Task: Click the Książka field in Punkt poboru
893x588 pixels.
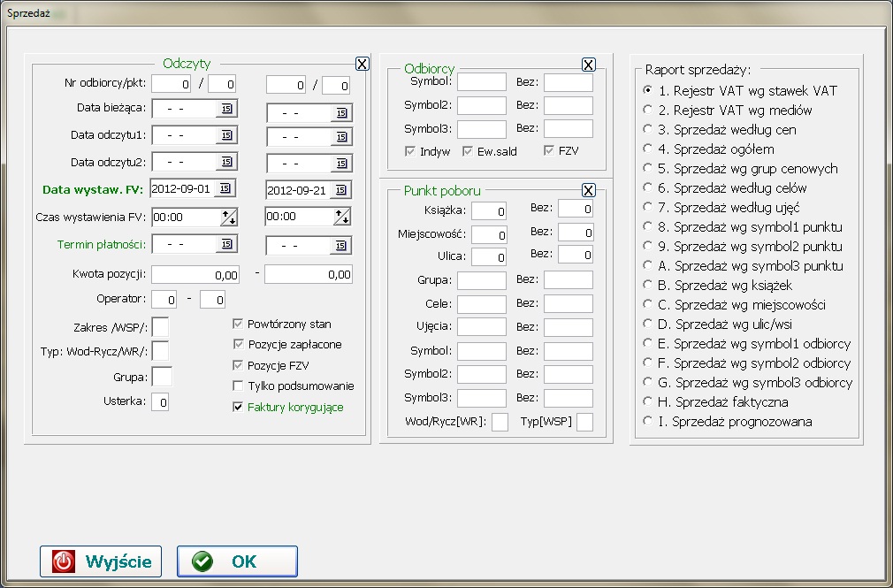Action: tap(489, 210)
